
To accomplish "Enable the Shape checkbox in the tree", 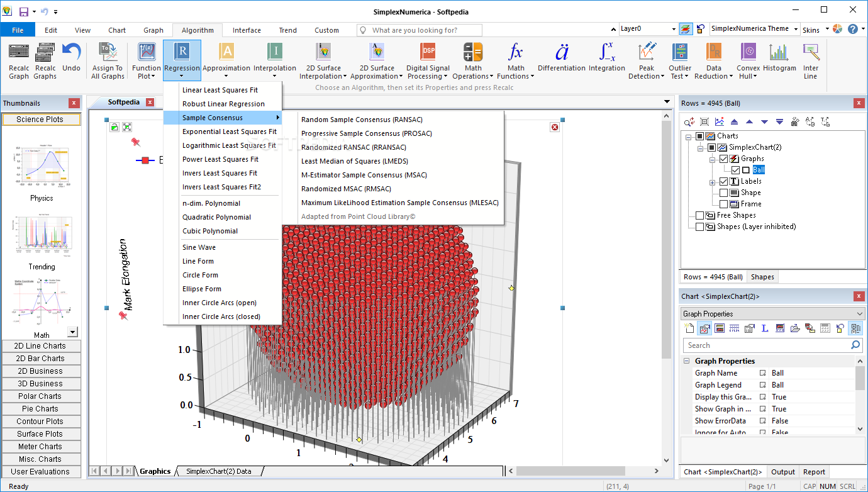I will click(x=724, y=193).
